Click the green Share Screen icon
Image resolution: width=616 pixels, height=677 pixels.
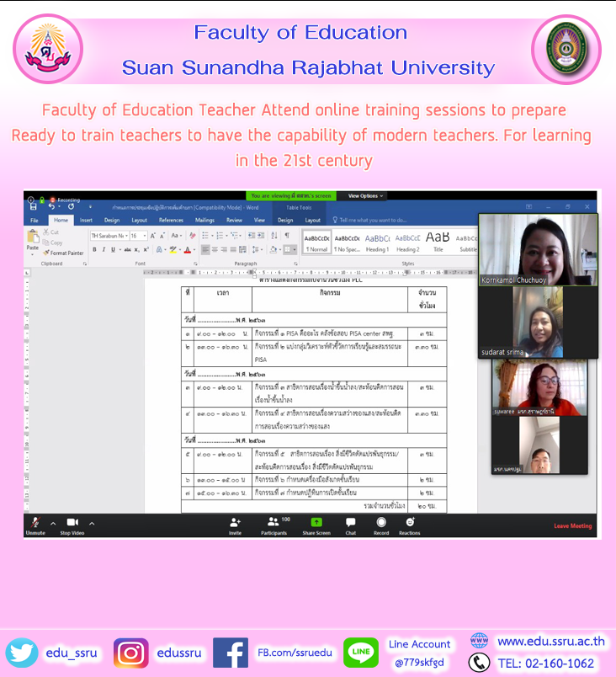[x=316, y=522]
